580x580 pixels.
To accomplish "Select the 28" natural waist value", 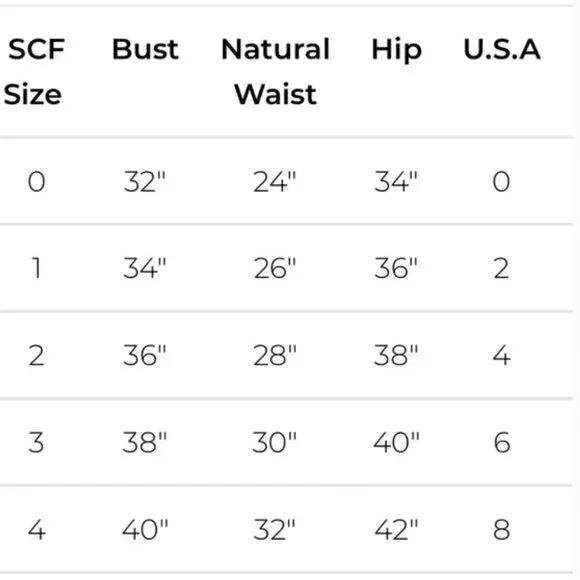I will click(275, 355).
